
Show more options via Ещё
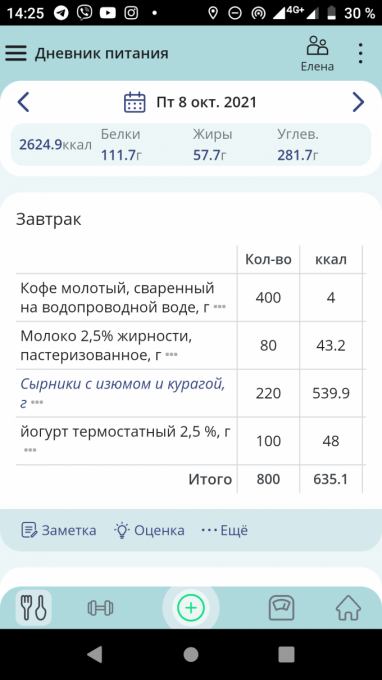pyautogui.click(x=225, y=530)
